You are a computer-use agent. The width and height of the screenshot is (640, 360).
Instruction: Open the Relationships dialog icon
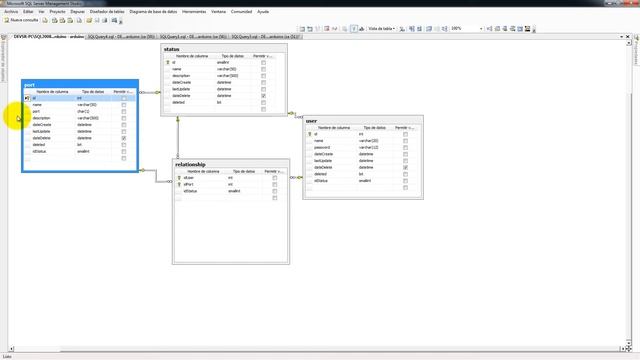(x=489, y=29)
